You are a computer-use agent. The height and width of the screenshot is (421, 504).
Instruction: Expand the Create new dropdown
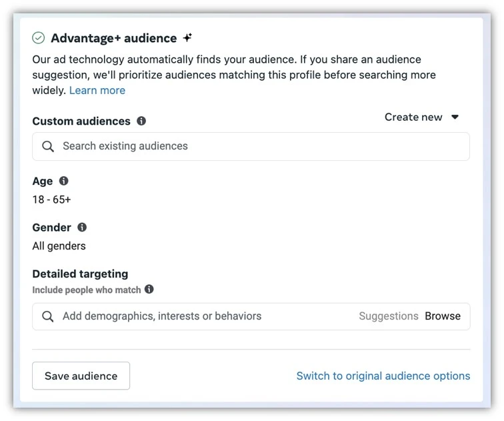pyautogui.click(x=422, y=117)
